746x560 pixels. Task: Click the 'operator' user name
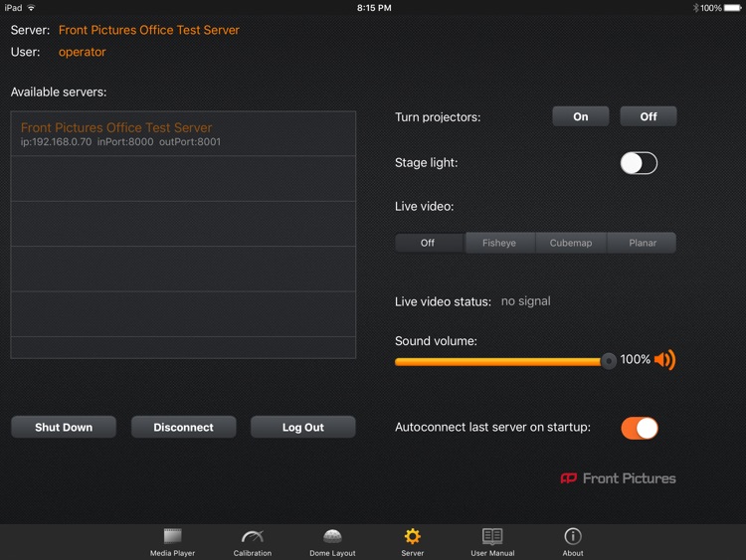82,52
